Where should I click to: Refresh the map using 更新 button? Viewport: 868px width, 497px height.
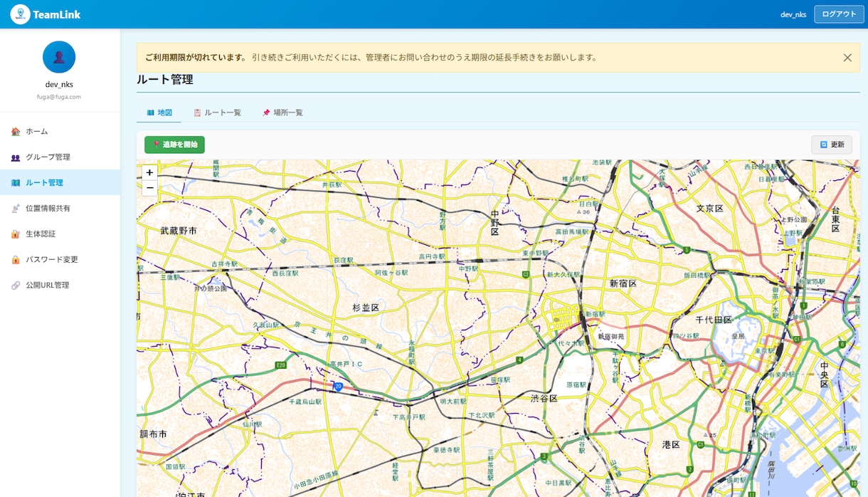click(832, 145)
